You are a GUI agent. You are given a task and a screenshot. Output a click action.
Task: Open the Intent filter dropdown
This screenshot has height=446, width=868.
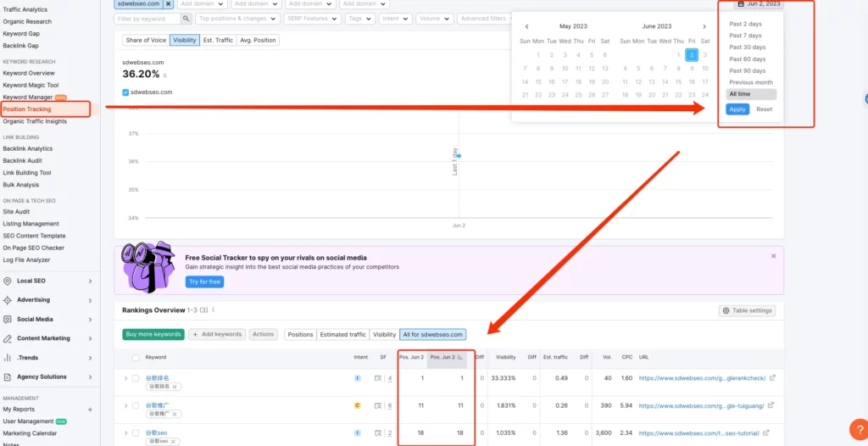(396, 19)
